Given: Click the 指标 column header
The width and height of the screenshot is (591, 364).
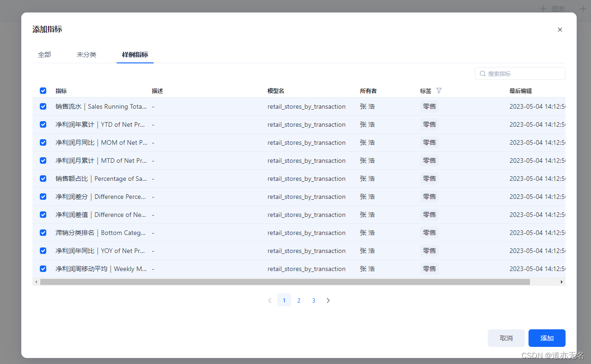Looking at the screenshot, I should pyautogui.click(x=61, y=91).
